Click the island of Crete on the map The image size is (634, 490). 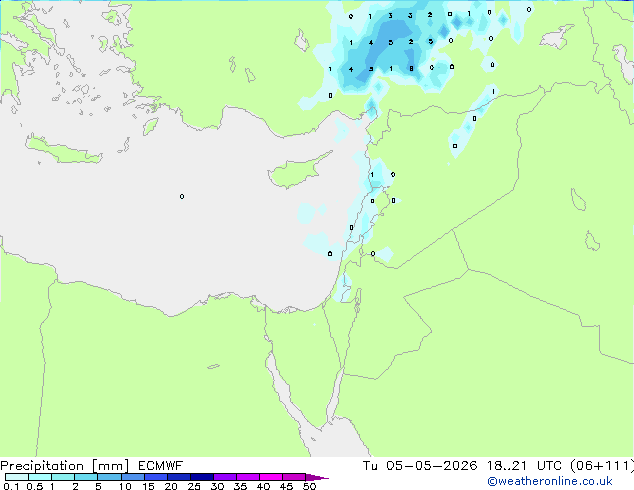63,150
